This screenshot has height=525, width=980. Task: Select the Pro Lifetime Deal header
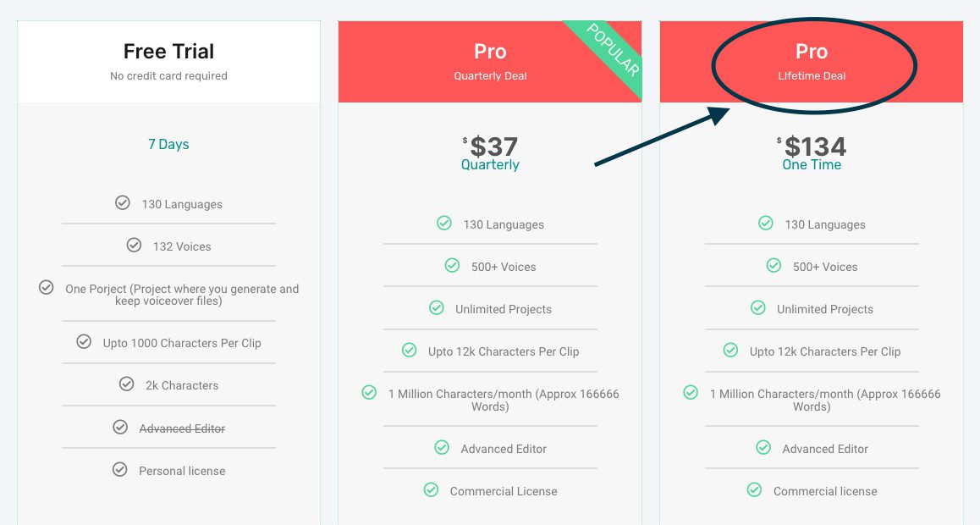(x=812, y=61)
